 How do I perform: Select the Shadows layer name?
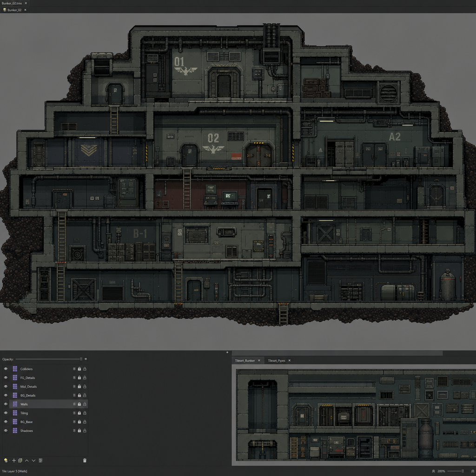click(26, 431)
